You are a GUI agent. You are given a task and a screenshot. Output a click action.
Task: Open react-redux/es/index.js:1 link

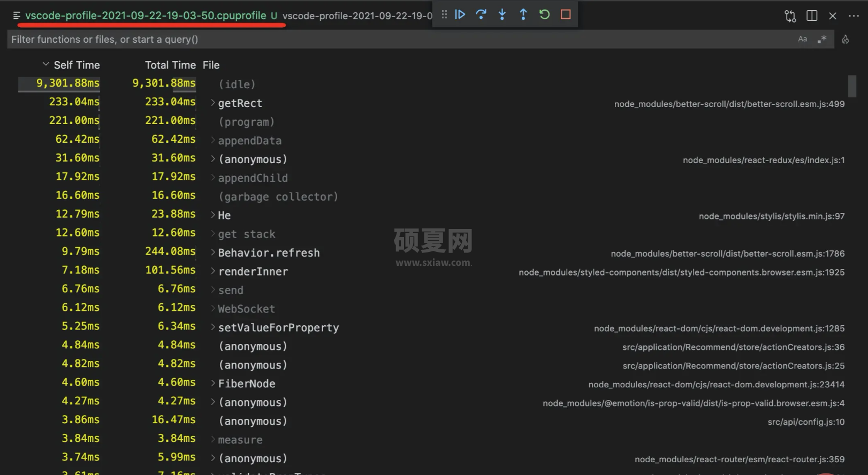764,160
